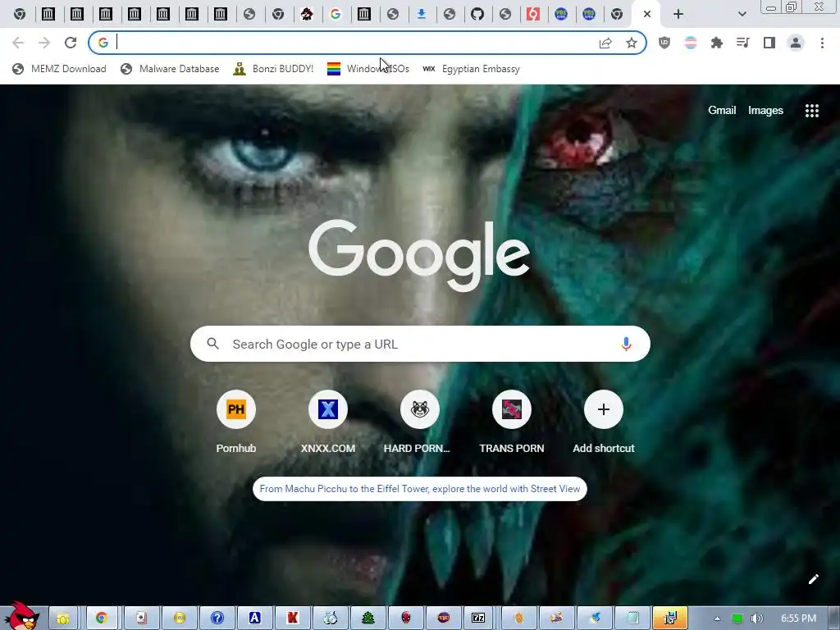Share this page from the address bar

pos(605,43)
